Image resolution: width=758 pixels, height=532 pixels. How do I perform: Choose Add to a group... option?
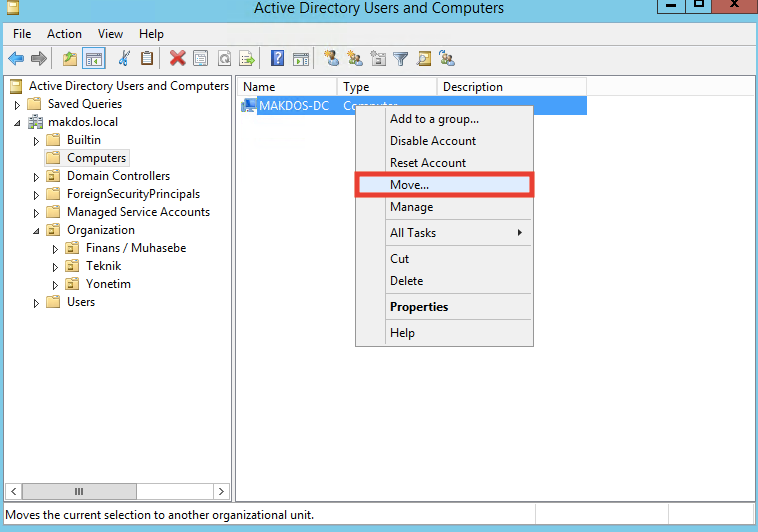click(444, 119)
